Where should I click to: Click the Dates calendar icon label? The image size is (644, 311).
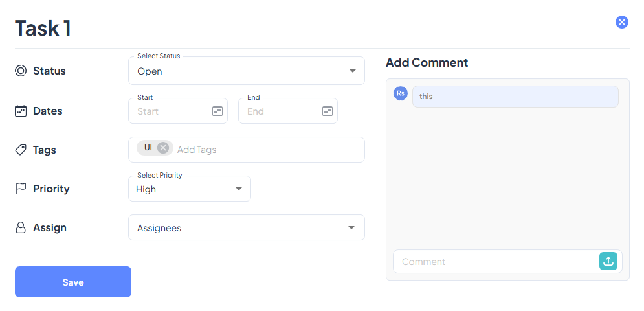(x=21, y=111)
